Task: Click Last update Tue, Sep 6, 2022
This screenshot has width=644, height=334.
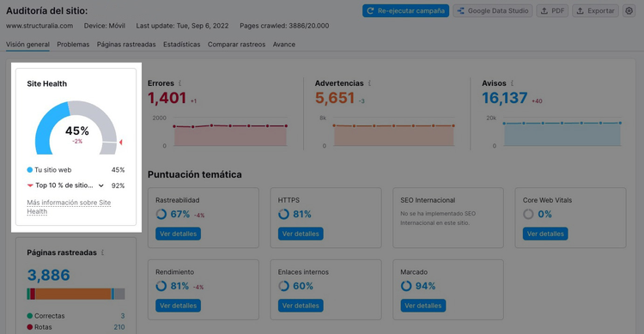Action: [182, 26]
